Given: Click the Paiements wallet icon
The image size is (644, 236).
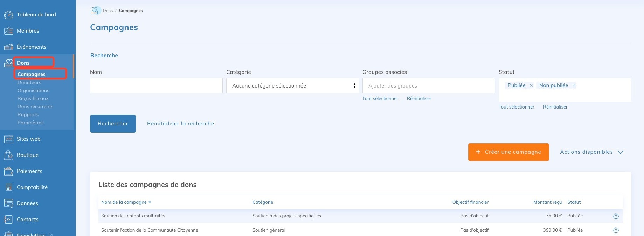Looking at the screenshot, I should click(x=9, y=171).
